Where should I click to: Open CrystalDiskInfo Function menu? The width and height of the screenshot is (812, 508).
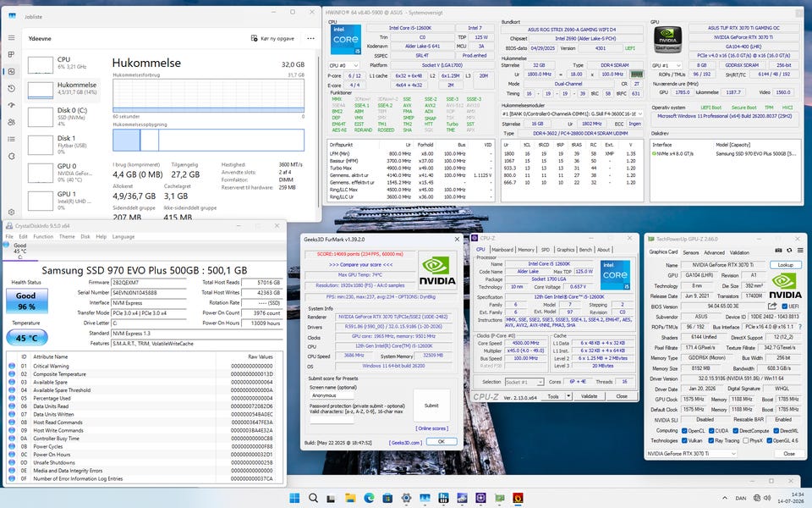[43, 236]
